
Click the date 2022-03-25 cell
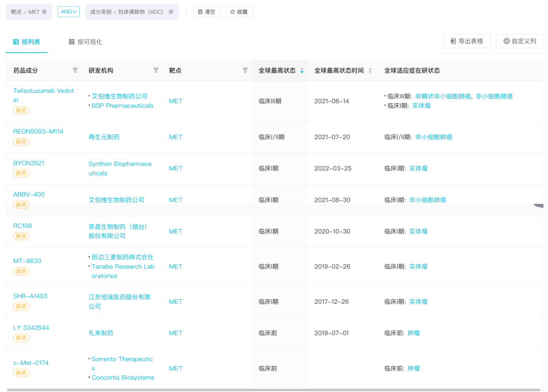(x=333, y=168)
